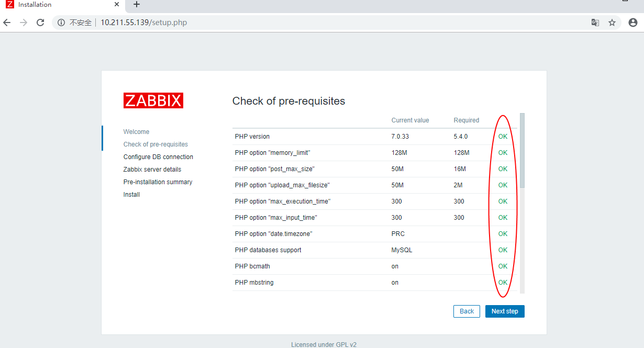This screenshot has width=644, height=348.
Task: Click the translate page icon
Action: coord(595,23)
